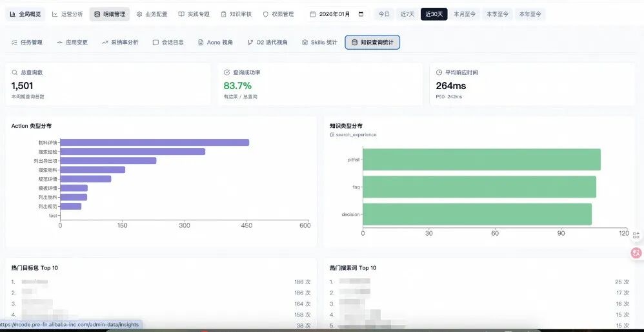
Task: Click the trend icon on 采纳率分析
Action: (105, 43)
